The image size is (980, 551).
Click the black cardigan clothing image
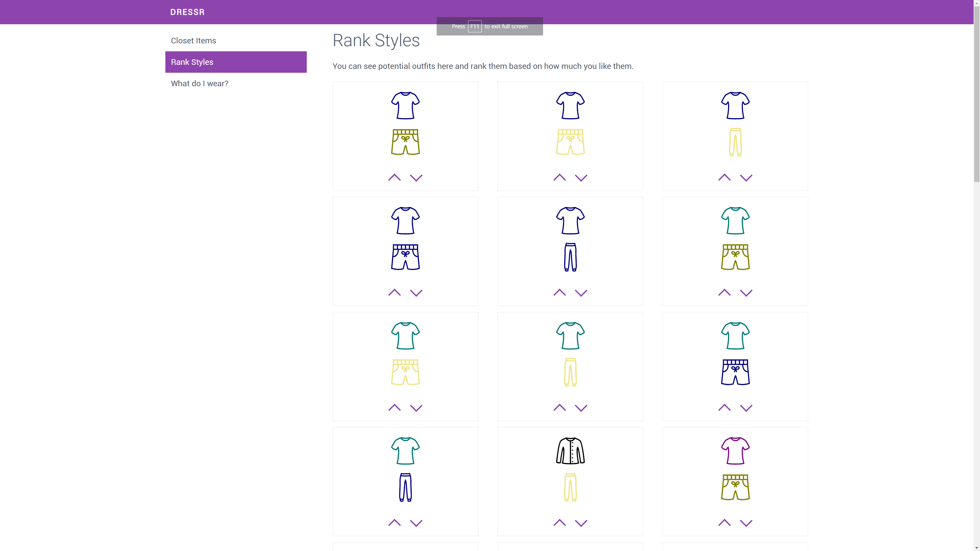click(570, 451)
